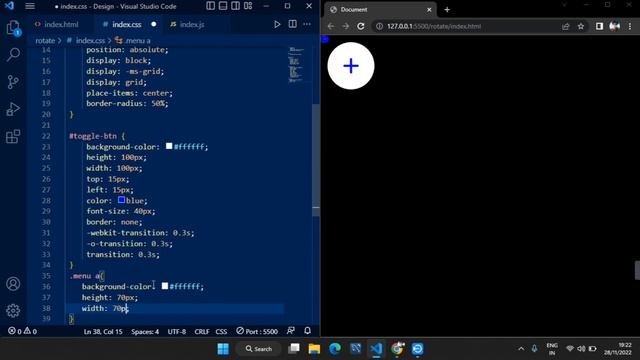Split the editor to the right
Viewport: 640px width, 360px height.
click(x=293, y=24)
